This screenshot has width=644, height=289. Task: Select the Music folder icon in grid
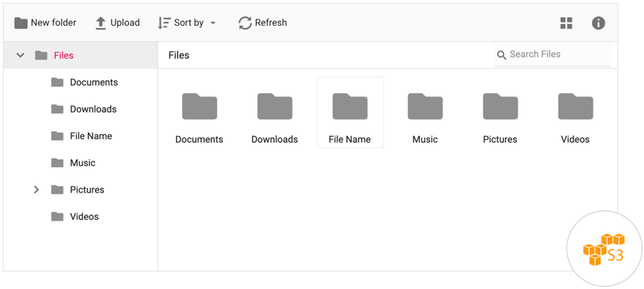coord(425,106)
